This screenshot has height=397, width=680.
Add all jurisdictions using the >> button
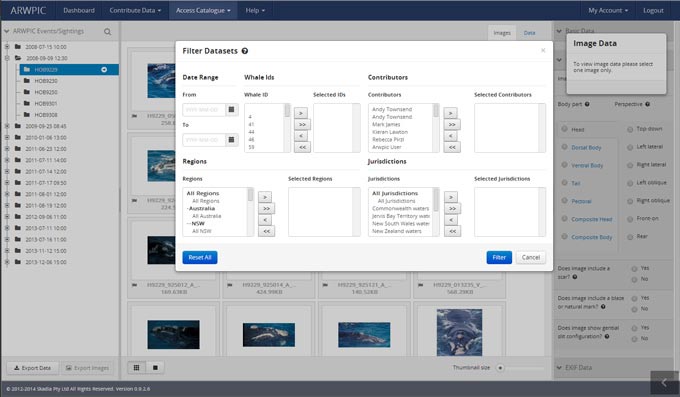click(x=452, y=209)
